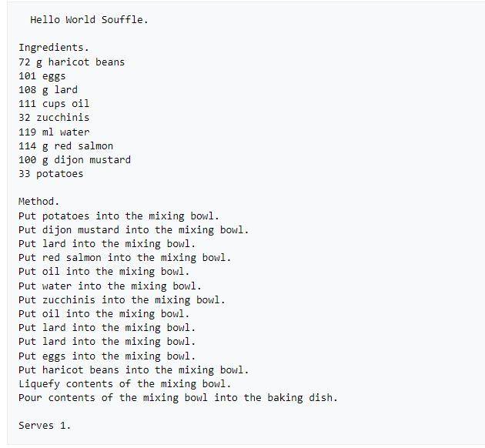The width and height of the screenshot is (485, 448).
Task: Click the "100 g dijon mustard" line
Action: tap(75, 160)
